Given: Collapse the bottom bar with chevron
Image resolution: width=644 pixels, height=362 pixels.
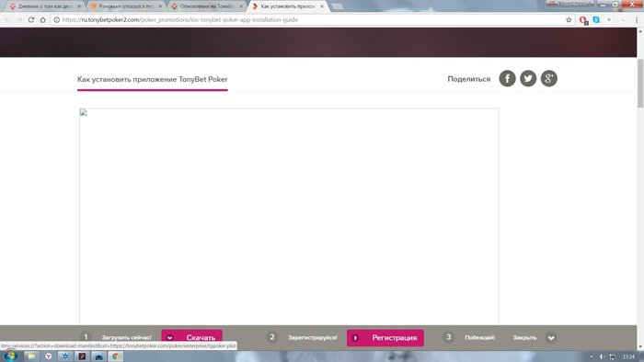Looking at the screenshot, I should pyautogui.click(x=551, y=338).
